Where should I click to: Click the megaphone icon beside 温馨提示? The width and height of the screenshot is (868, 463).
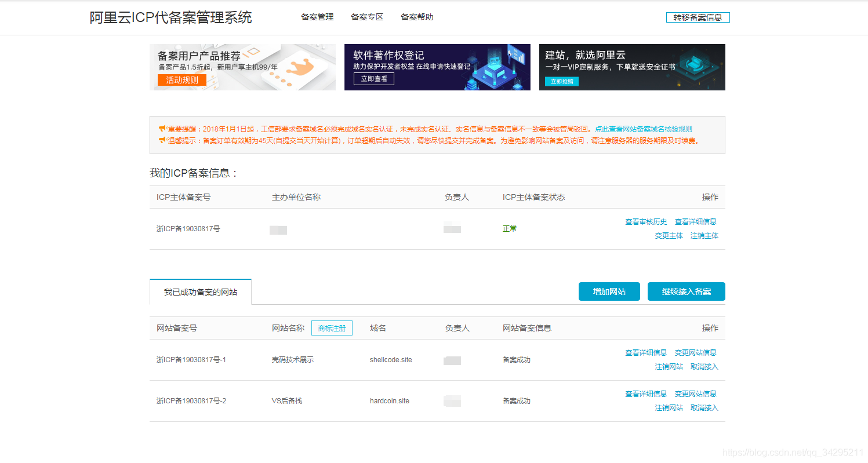pos(163,140)
